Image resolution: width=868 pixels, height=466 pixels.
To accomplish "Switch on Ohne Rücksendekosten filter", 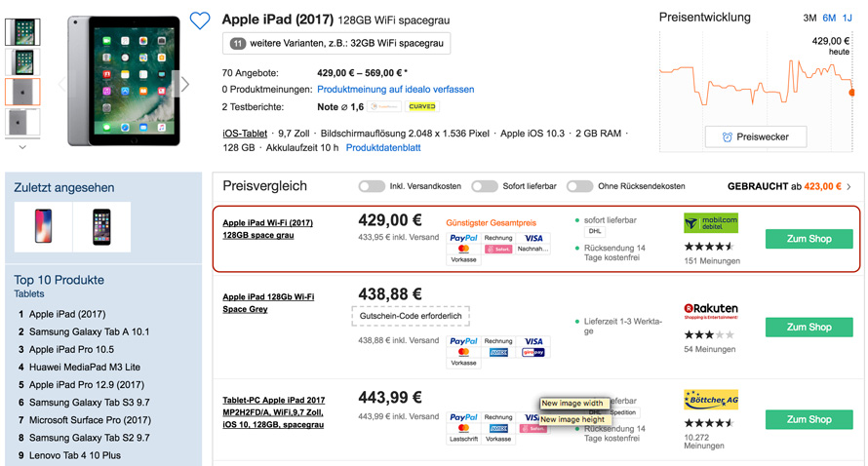I will (579, 186).
